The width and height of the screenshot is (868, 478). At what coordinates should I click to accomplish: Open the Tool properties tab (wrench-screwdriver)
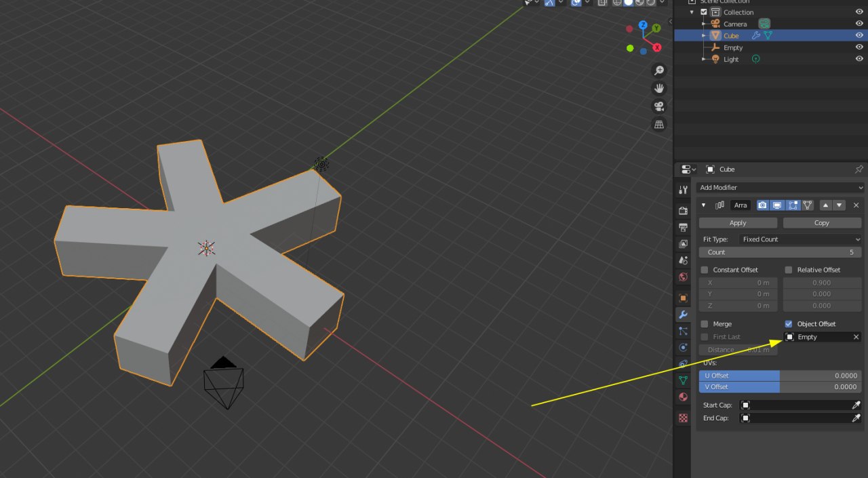point(683,191)
